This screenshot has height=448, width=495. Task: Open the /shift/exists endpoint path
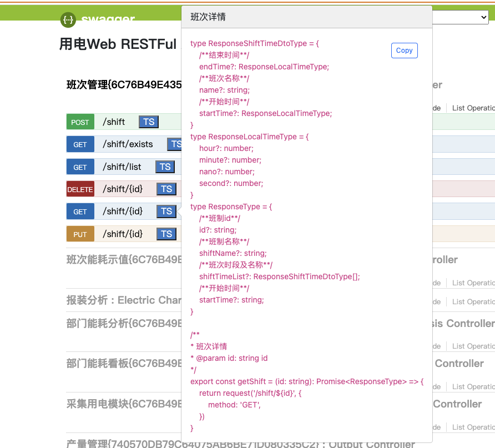[128, 144]
